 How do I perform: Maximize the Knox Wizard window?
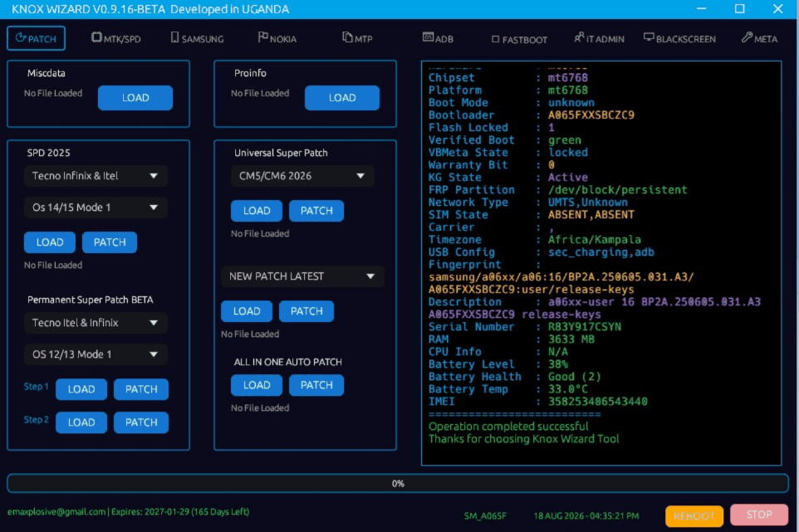(x=740, y=8)
